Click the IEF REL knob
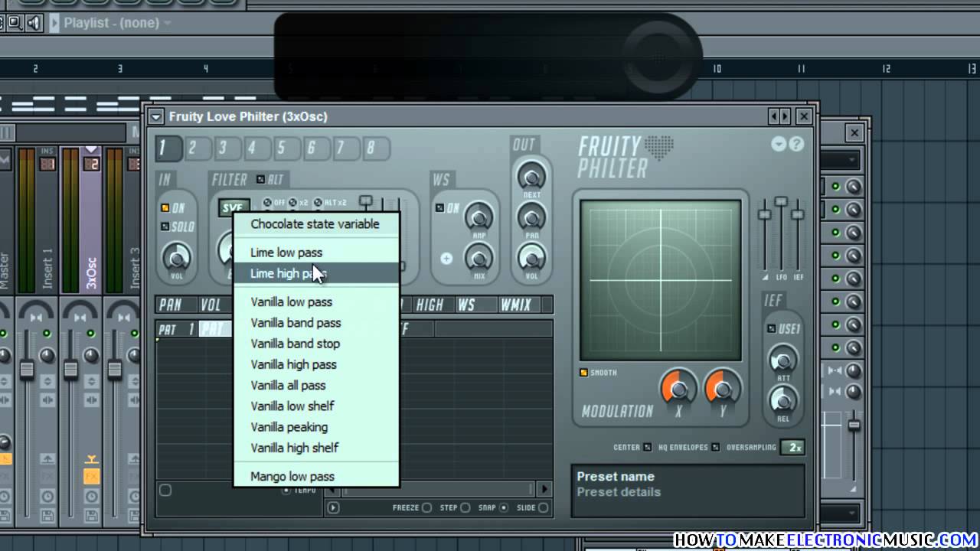Image resolution: width=980 pixels, height=551 pixels. tap(782, 399)
